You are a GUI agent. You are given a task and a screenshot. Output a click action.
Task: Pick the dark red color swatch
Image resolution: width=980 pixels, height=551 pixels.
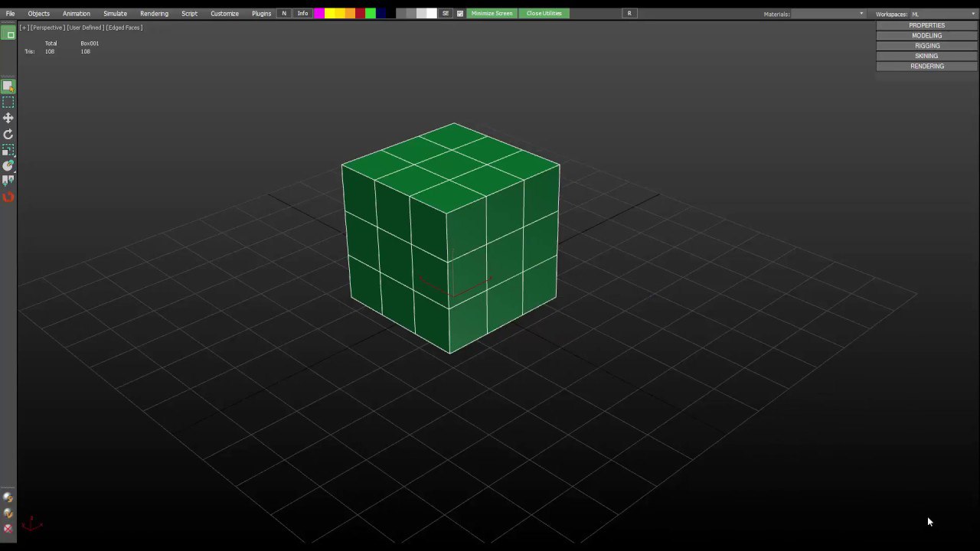point(360,14)
